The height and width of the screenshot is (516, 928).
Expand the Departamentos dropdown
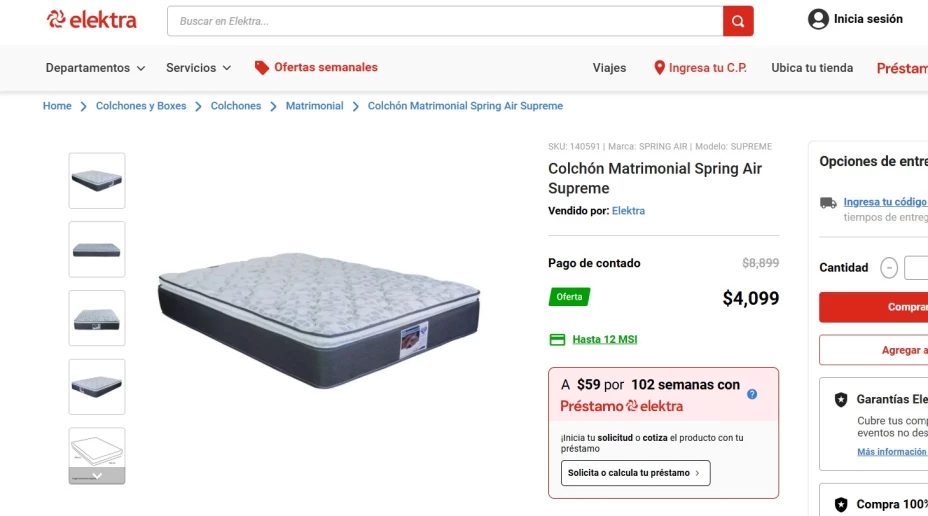95,68
